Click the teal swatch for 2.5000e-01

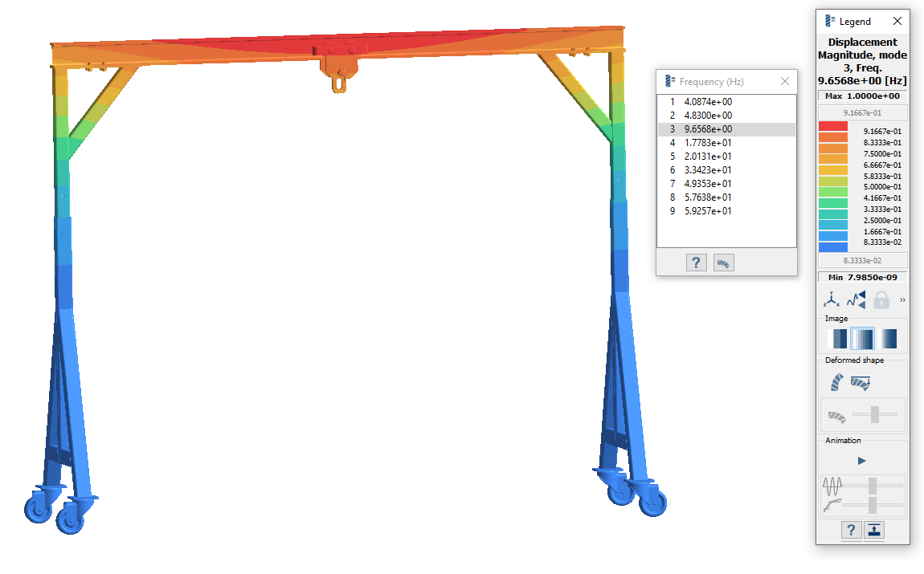(832, 214)
